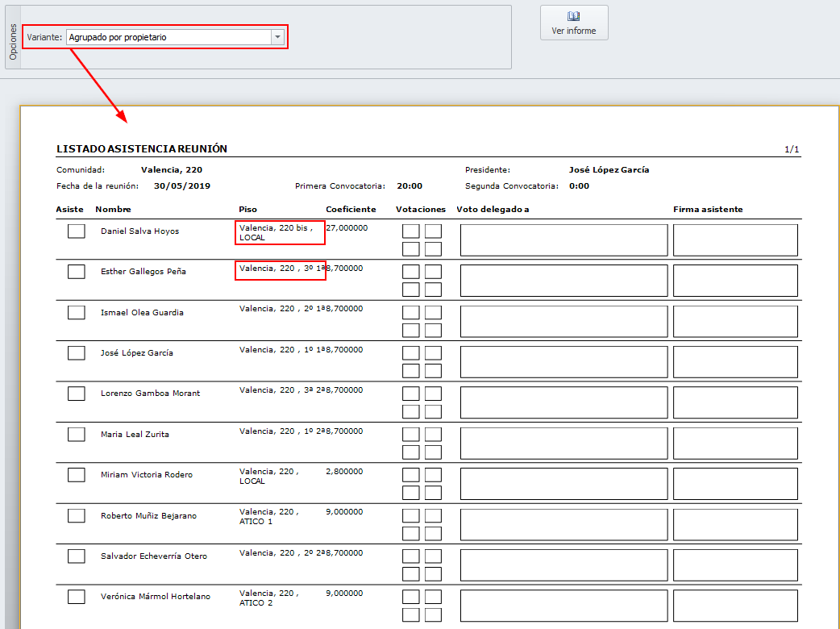The image size is (840, 629).
Task: Click Voto delegado field for Roberto Muñiz Bejarano
Action: coord(563,524)
